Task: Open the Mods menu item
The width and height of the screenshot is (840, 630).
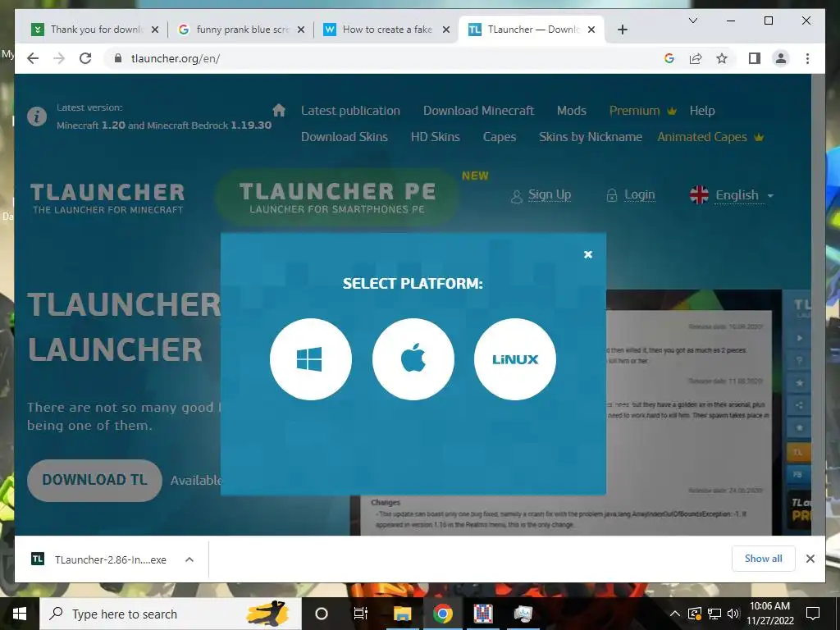Action: pyautogui.click(x=572, y=111)
